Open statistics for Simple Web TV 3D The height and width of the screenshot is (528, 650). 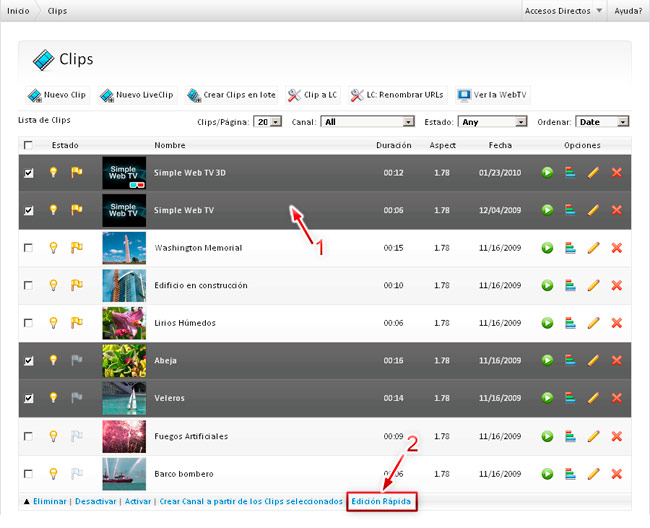click(x=570, y=172)
